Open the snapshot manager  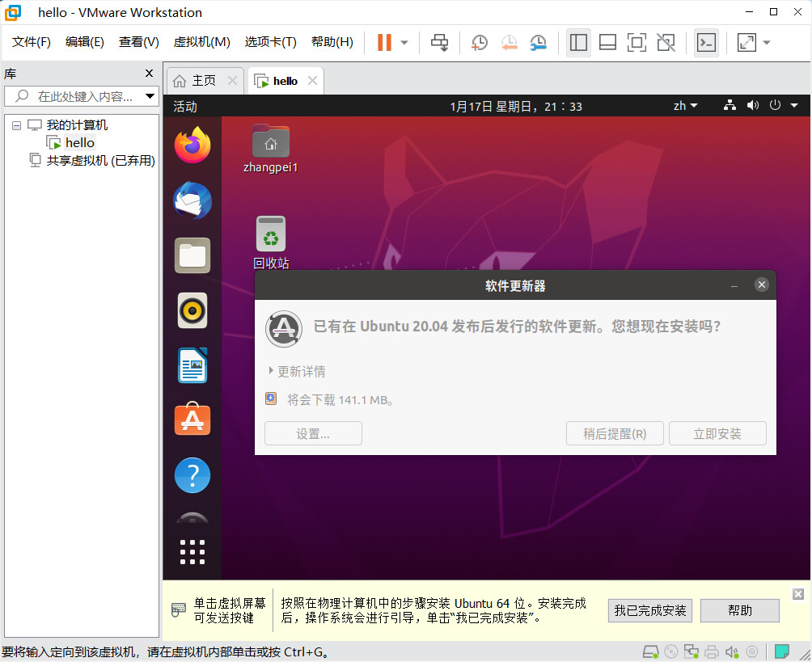point(539,43)
